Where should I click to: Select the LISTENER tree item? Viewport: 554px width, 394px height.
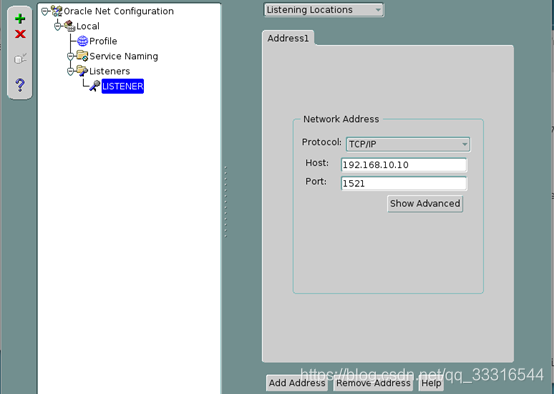(123, 86)
